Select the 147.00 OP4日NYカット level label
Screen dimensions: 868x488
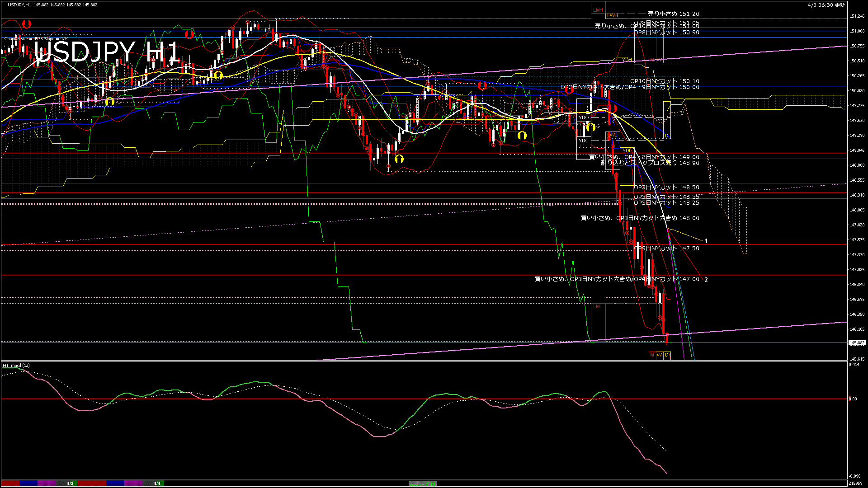click(x=617, y=279)
